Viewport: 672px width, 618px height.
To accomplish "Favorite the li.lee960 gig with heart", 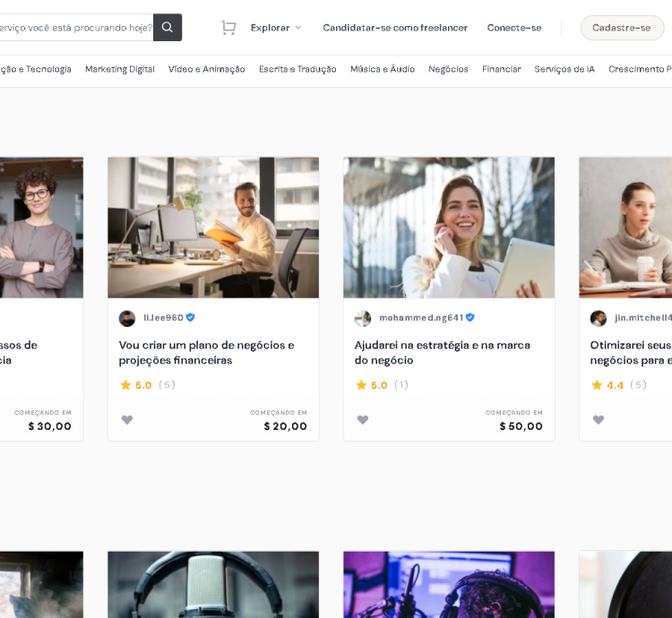I will click(x=127, y=420).
